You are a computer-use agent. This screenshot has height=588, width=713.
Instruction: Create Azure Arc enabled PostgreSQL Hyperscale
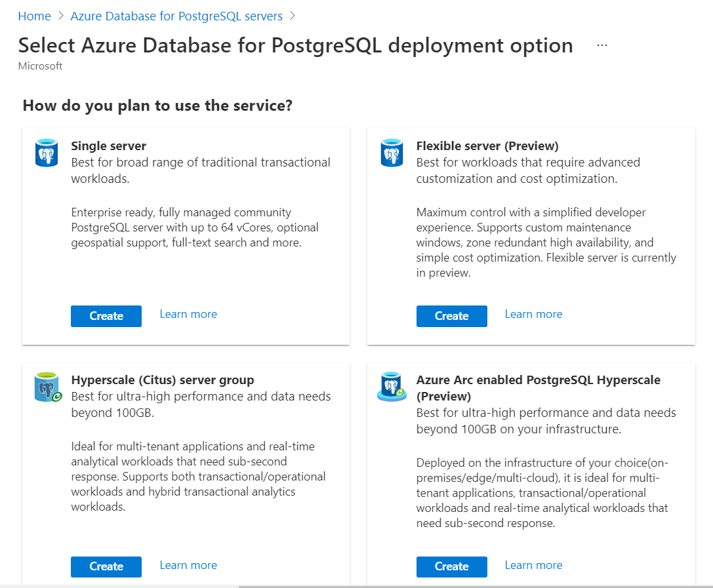point(451,566)
